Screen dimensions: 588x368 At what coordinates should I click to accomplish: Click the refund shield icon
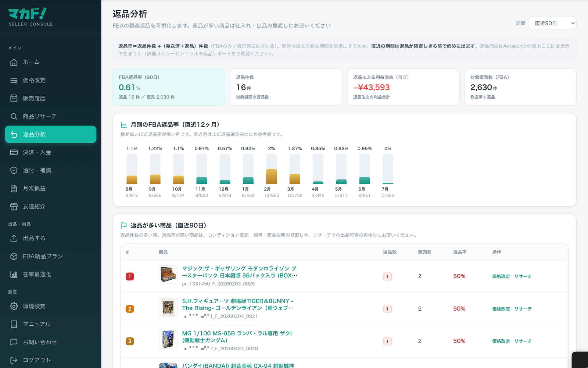14,170
